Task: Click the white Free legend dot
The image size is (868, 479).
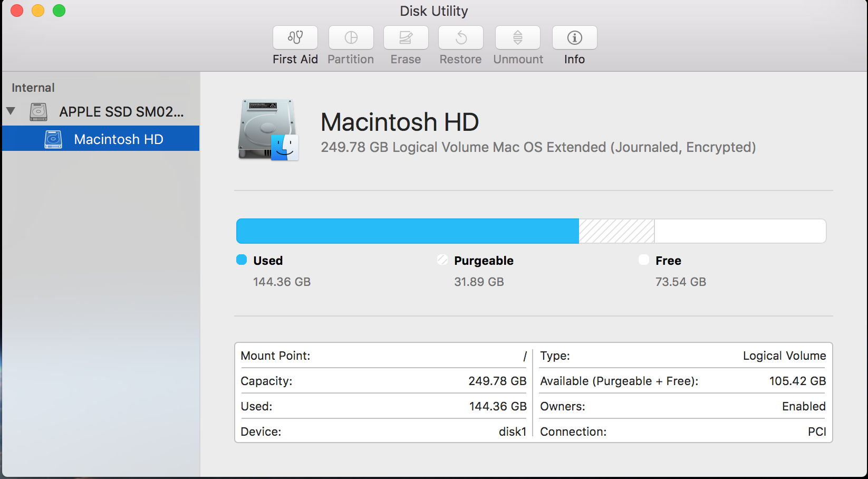Action: (x=644, y=260)
